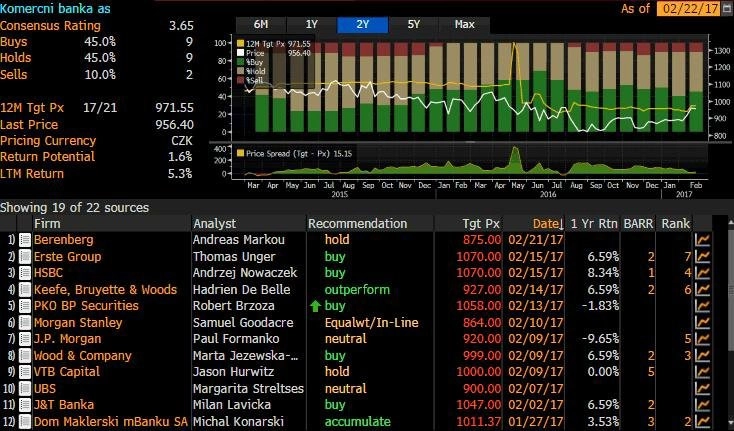Switch chart range to 1Y tab
This screenshot has width=734, height=431.
(x=312, y=25)
